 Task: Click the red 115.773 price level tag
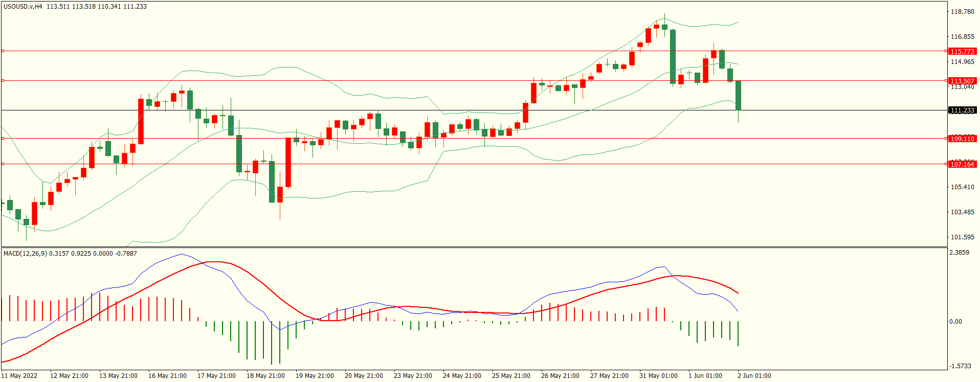[x=962, y=51]
